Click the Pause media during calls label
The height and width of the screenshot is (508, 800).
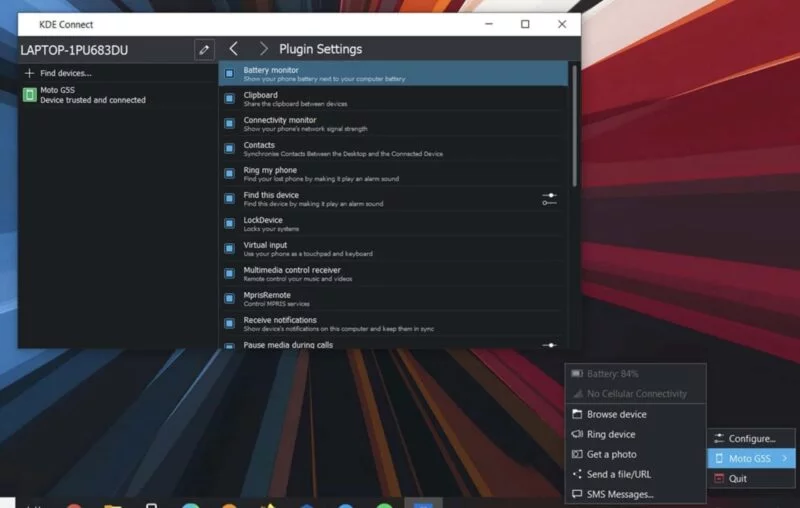pos(288,345)
